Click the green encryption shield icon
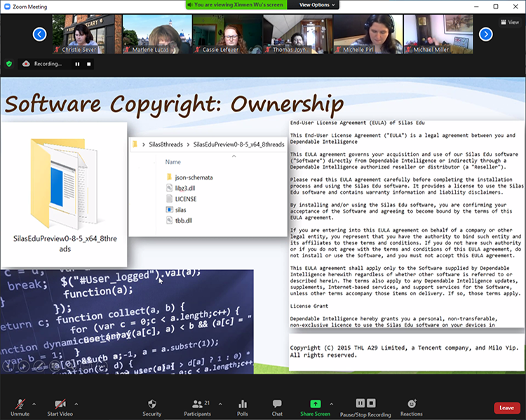Image resolution: width=526 pixels, height=420 pixels. [9, 64]
